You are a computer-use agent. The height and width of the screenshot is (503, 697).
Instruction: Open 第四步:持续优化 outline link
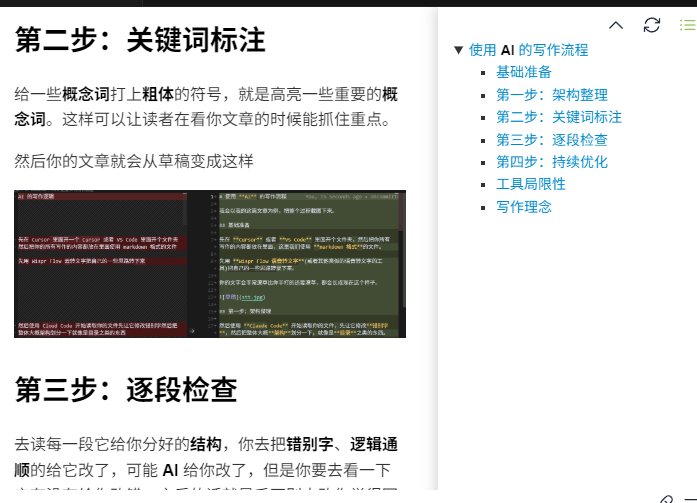[x=551, y=162]
